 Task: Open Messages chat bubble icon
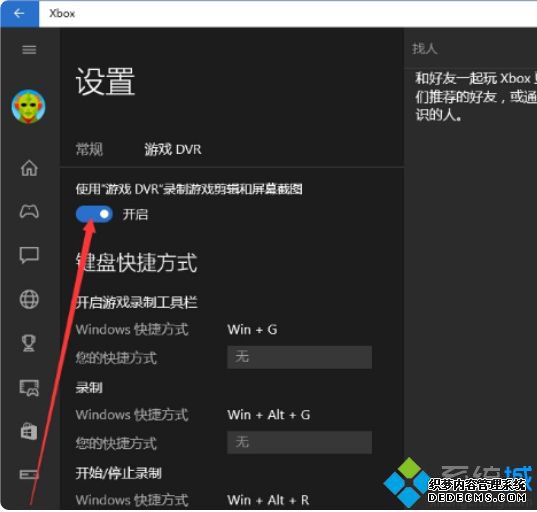(29, 255)
